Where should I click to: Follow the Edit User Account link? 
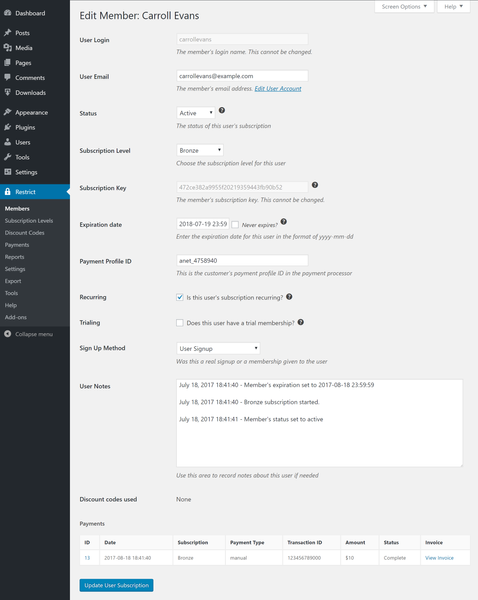[278, 88]
